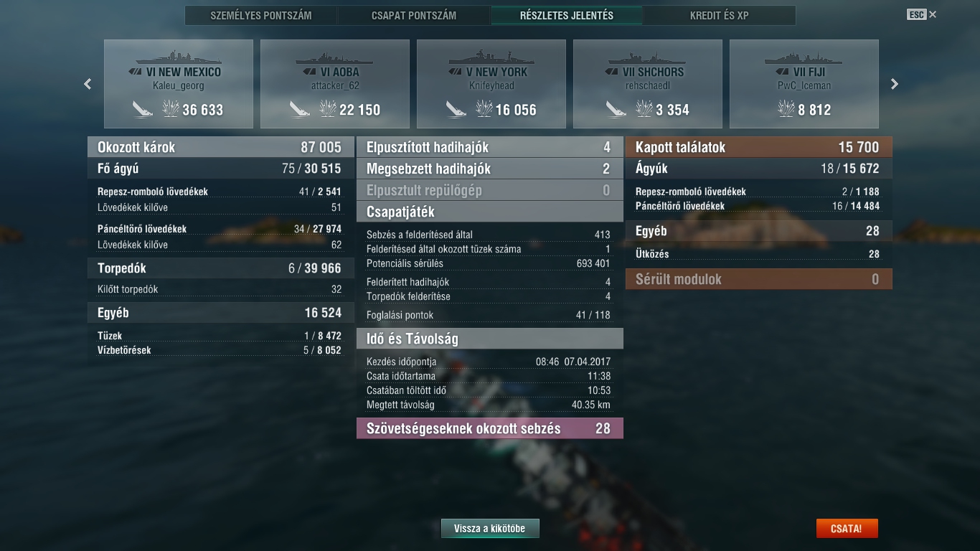
Task: Click New York ship silhouette icon
Action: 491,57
